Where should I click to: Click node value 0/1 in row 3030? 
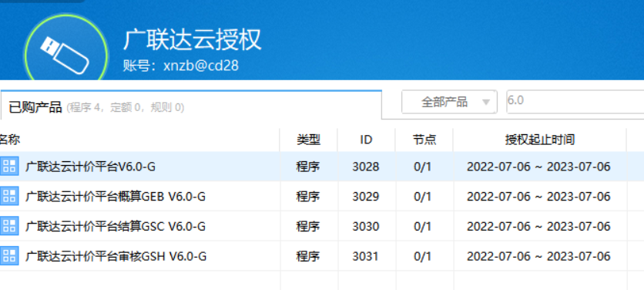pos(423,226)
